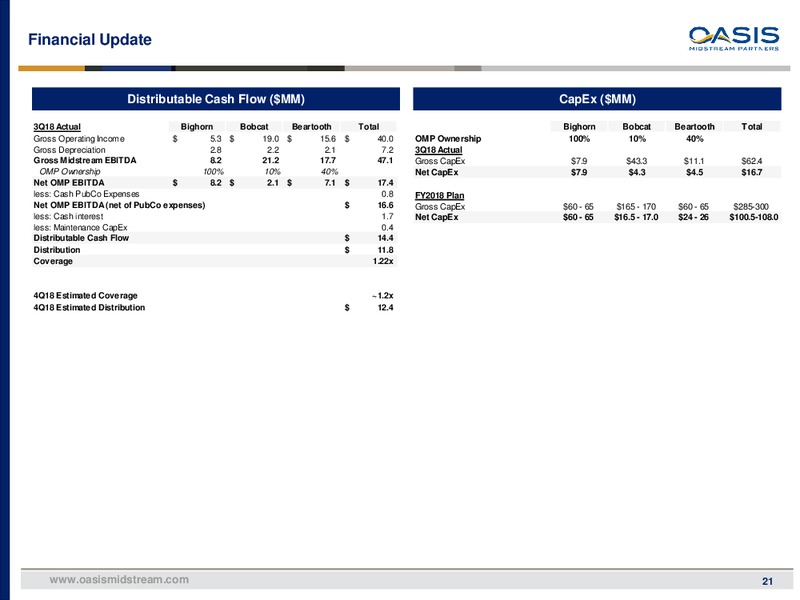Select 'less: Cash interest' label

coord(68,216)
